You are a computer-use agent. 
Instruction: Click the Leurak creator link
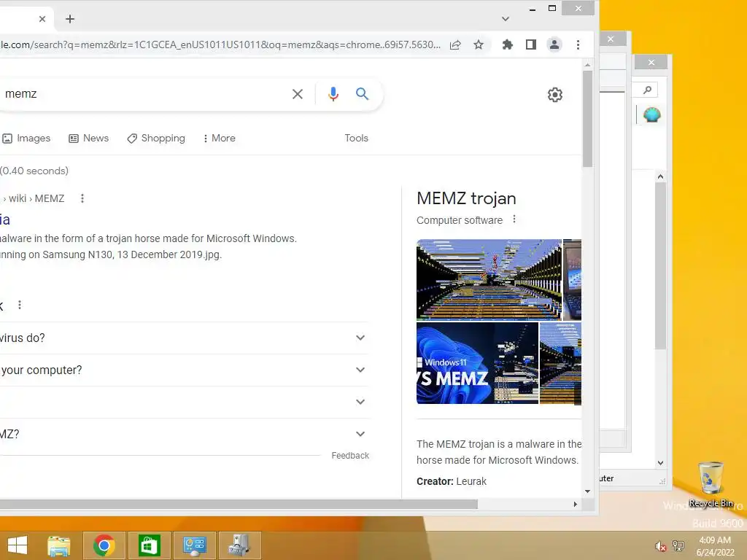471,481
